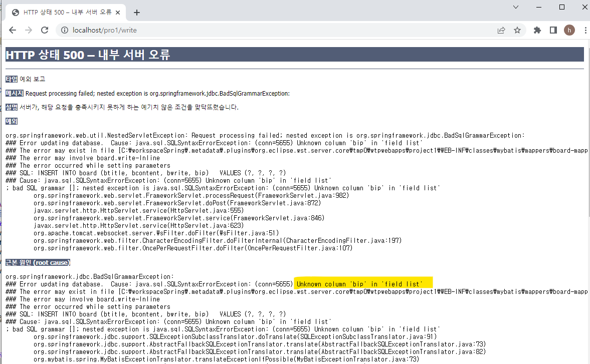Click 'MyBatisExceptionTranslator.translateExceptionIfPossible' line

tap(226, 359)
